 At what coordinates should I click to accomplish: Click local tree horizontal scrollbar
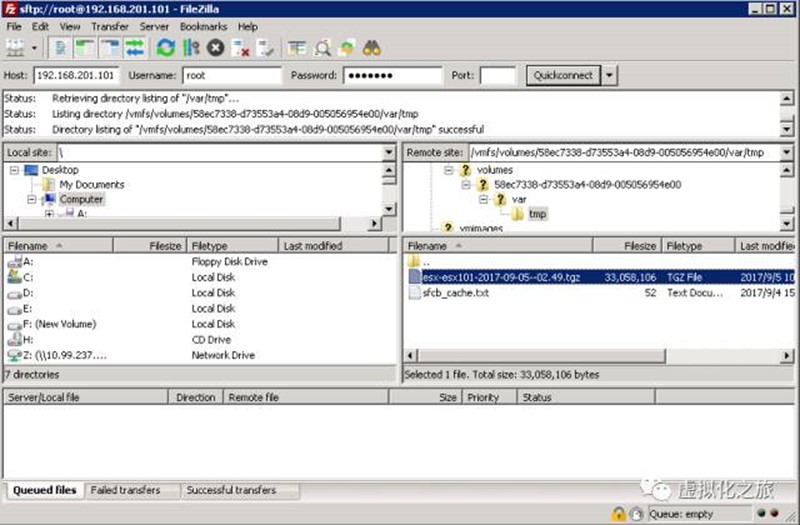coord(180,223)
